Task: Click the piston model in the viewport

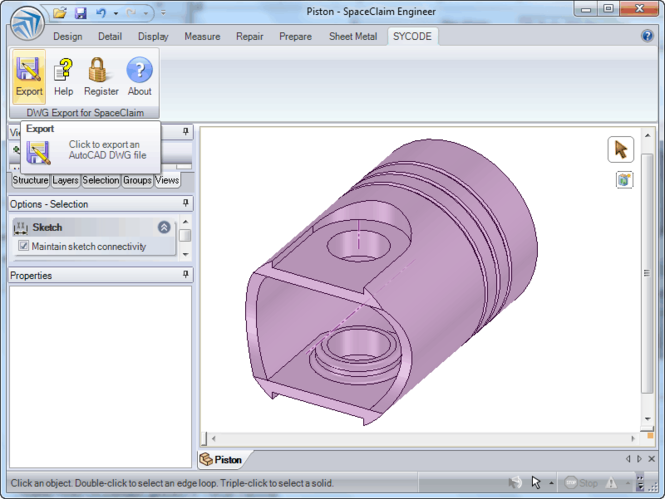Action: [x=390, y=282]
